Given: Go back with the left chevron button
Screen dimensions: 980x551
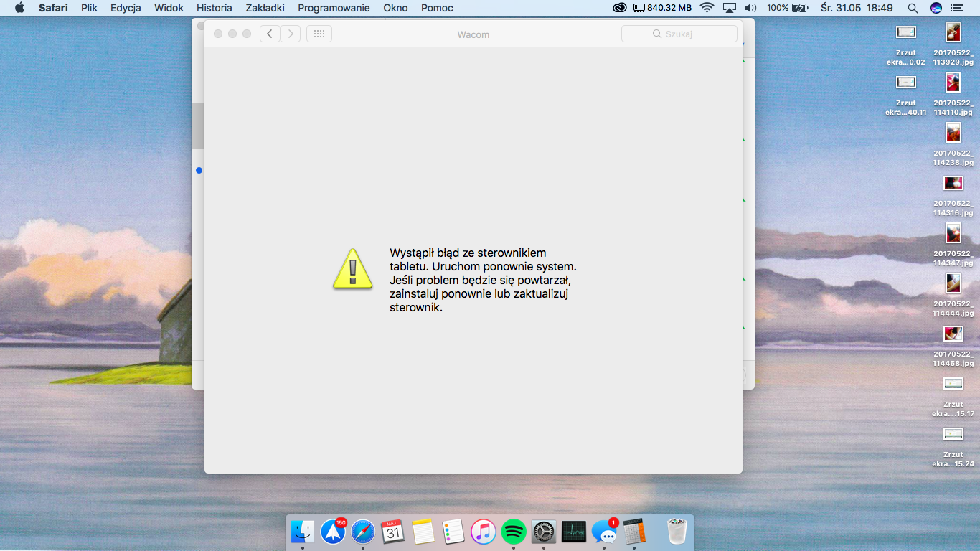Looking at the screenshot, I should coord(270,34).
